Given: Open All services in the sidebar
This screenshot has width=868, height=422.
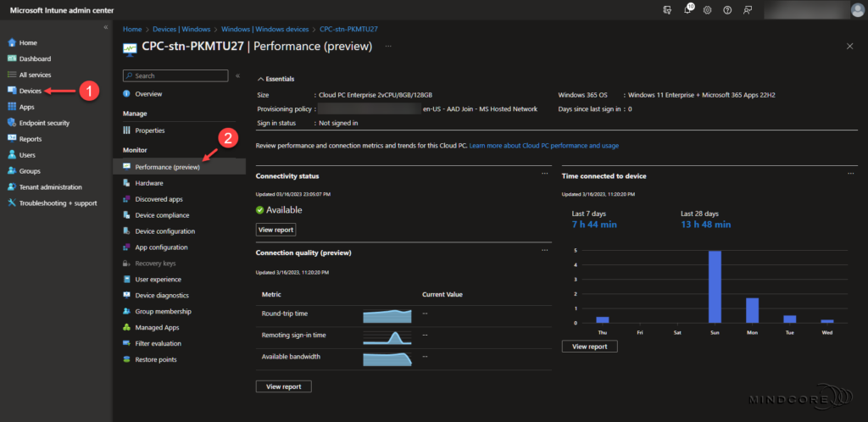Looking at the screenshot, I should [35, 75].
